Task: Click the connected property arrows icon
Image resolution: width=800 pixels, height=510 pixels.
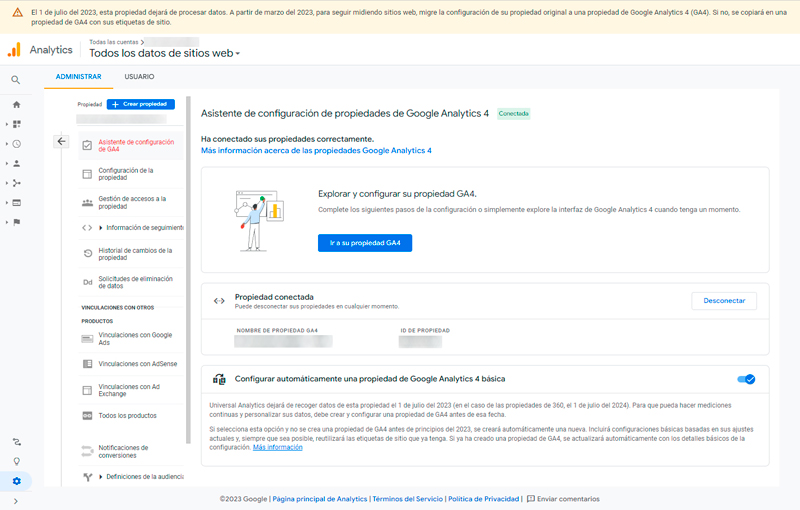Action: click(219, 301)
